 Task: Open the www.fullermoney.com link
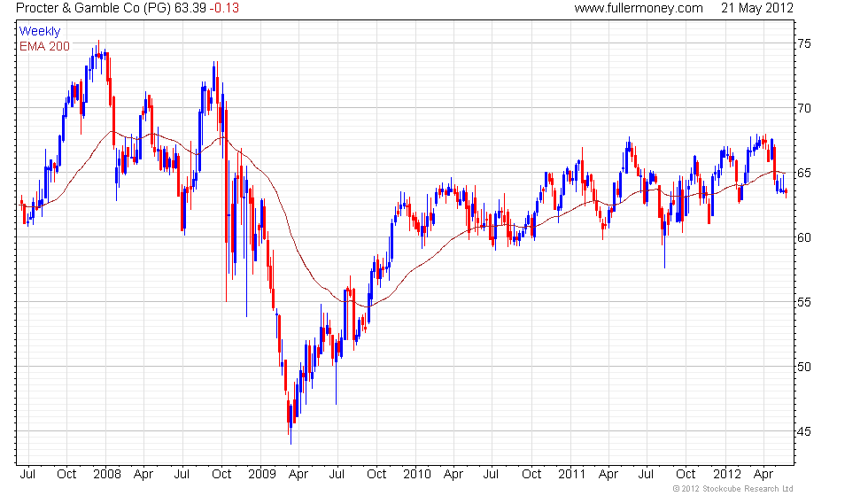pyautogui.click(x=638, y=8)
